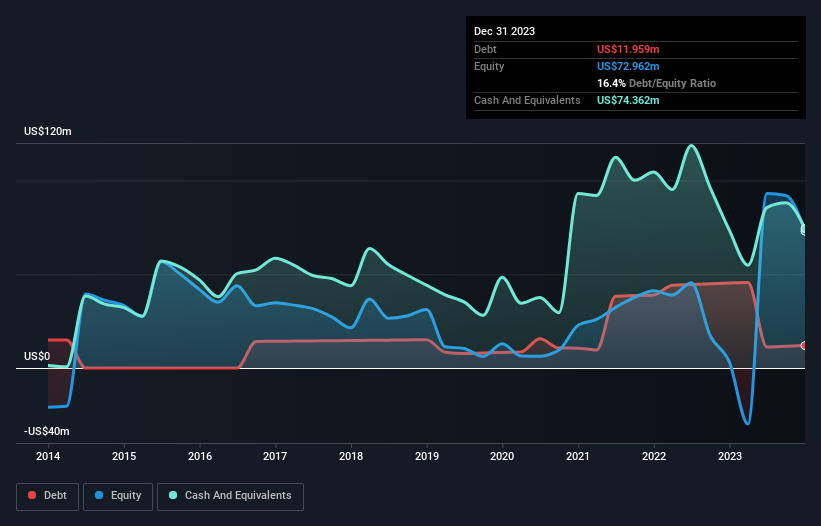Click the 2022 x-axis label
The width and height of the screenshot is (821, 526).
pyautogui.click(x=654, y=456)
